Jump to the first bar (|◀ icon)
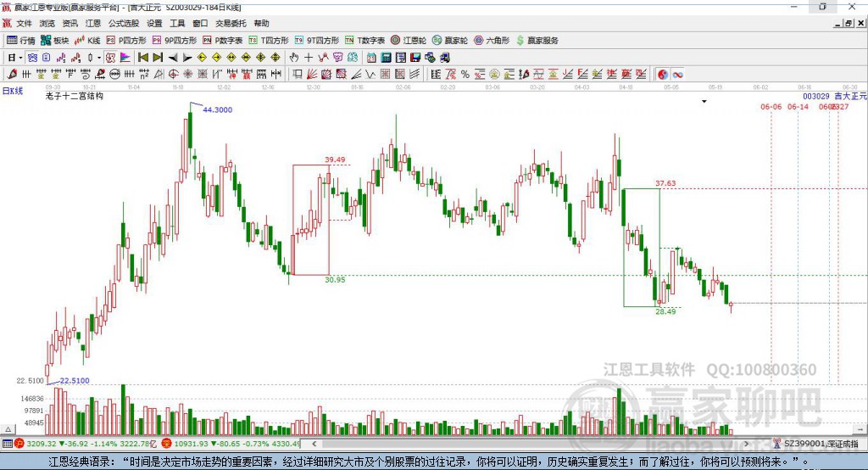The height and width of the screenshot is (470, 868). click(143, 58)
